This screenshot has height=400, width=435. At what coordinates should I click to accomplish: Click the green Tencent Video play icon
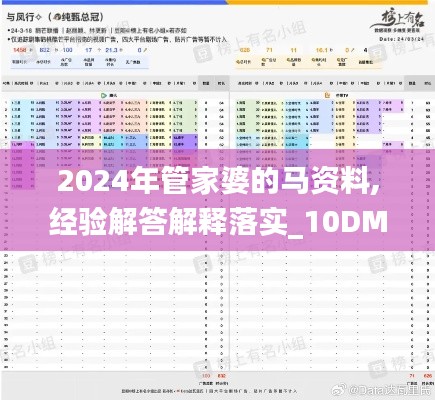click(104, 95)
